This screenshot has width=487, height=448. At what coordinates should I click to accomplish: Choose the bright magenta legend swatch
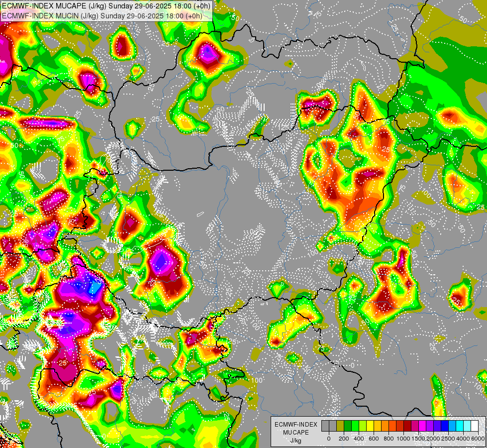pyautogui.click(x=422, y=426)
